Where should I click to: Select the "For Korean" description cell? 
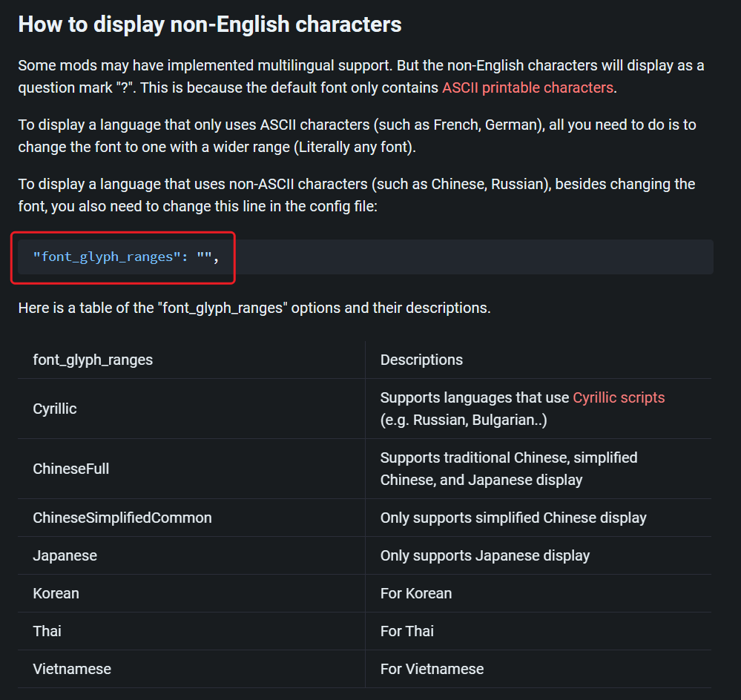click(416, 593)
